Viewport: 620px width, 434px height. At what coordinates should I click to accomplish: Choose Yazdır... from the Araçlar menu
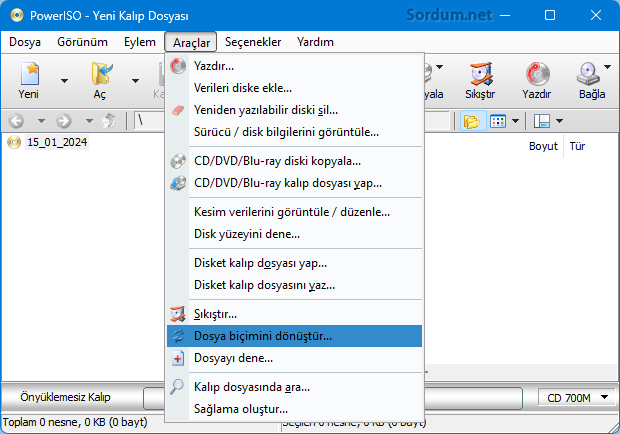pyautogui.click(x=294, y=66)
